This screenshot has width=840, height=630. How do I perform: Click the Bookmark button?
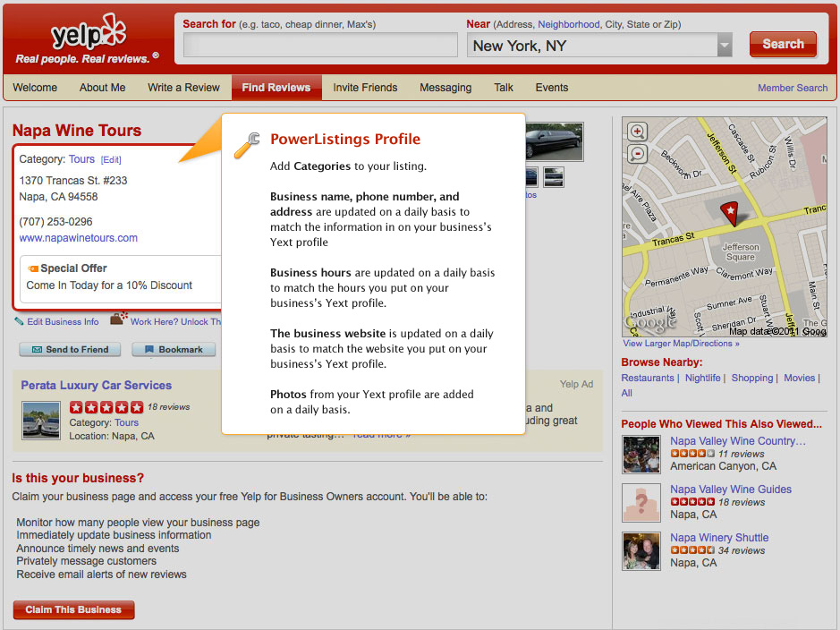(x=174, y=349)
